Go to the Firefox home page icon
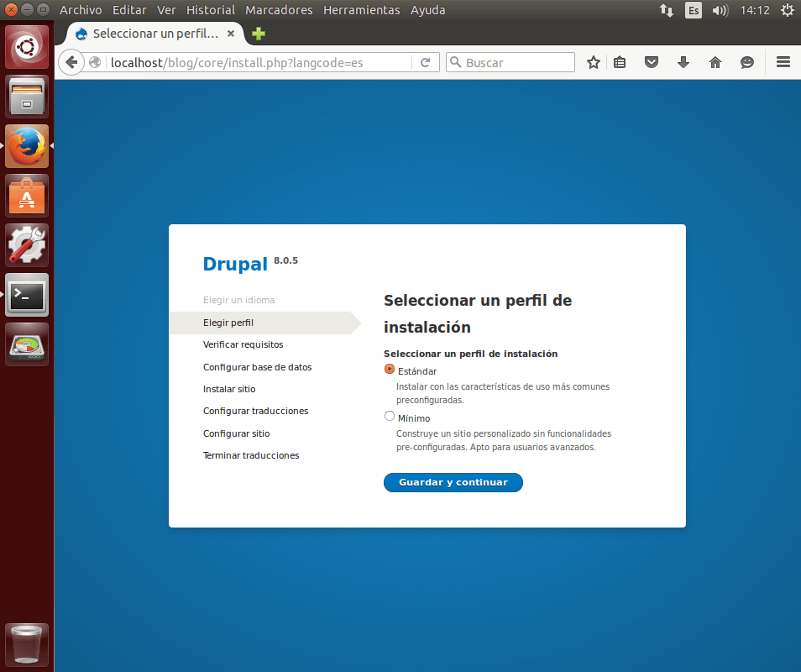 [x=715, y=62]
